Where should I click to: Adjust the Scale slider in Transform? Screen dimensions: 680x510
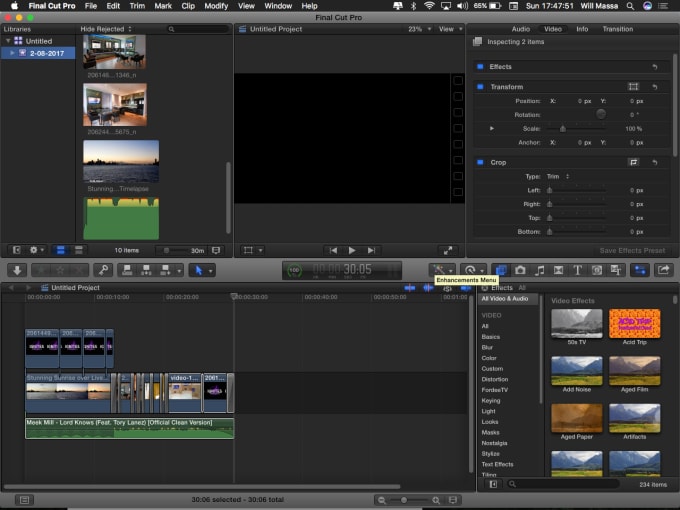[x=562, y=129]
